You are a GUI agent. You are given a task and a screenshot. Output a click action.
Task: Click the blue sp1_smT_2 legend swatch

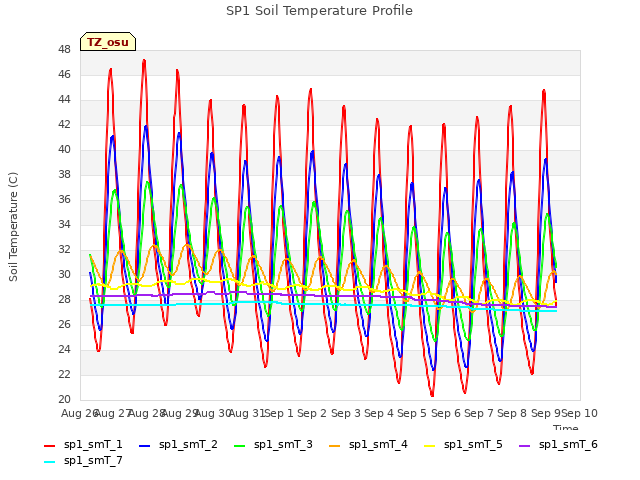pyautogui.click(x=144, y=446)
